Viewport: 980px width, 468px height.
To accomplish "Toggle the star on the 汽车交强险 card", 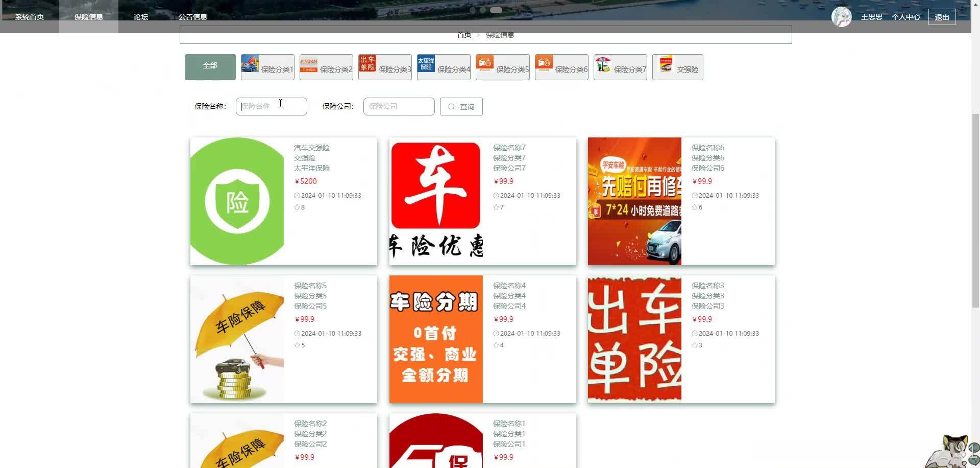I will (297, 207).
